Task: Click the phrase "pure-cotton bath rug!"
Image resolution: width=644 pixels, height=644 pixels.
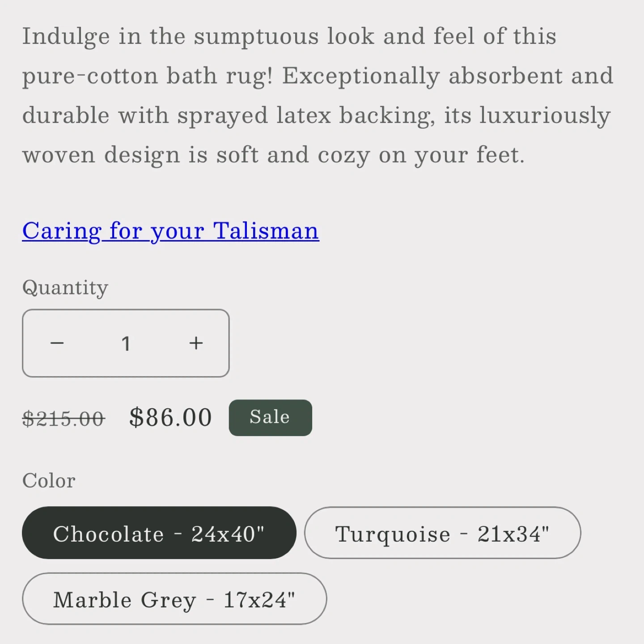Action: 147,76
